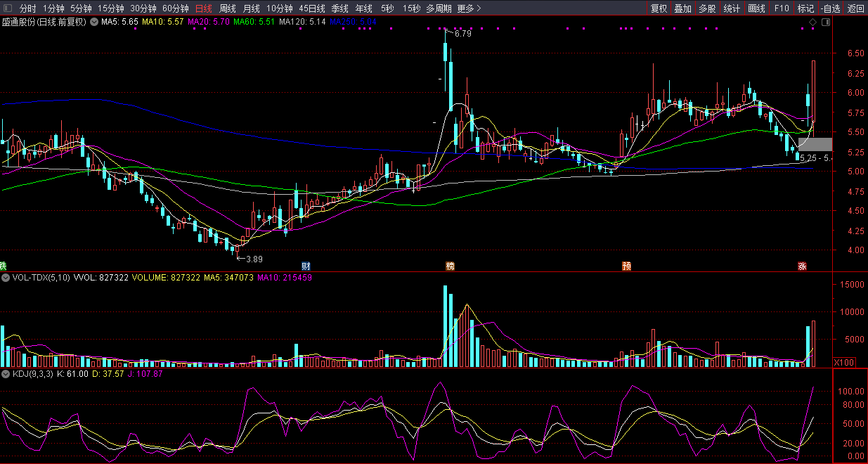Expand the 更多 periods menu
This screenshot has height=464, width=868.
coord(469,8)
